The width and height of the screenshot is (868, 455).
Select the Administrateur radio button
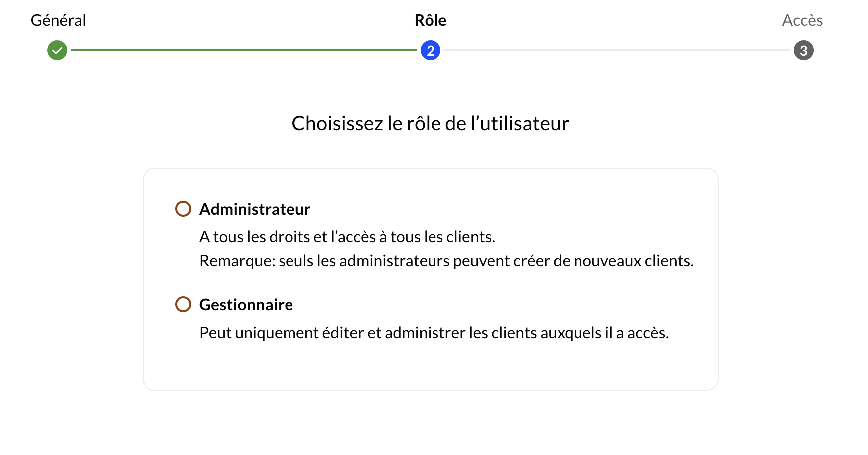pyautogui.click(x=183, y=209)
